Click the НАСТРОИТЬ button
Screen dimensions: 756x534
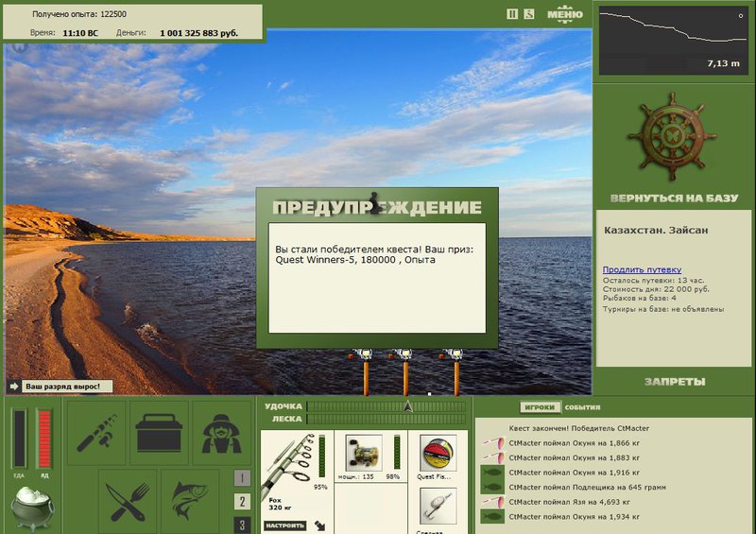pyautogui.click(x=285, y=525)
